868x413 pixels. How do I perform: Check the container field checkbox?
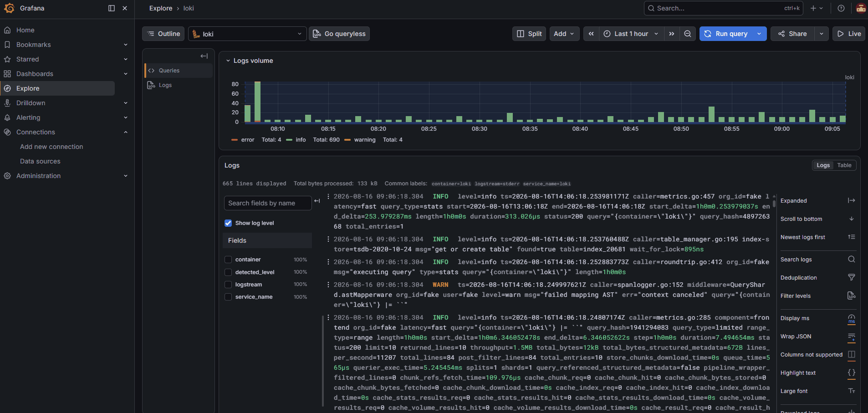click(228, 260)
